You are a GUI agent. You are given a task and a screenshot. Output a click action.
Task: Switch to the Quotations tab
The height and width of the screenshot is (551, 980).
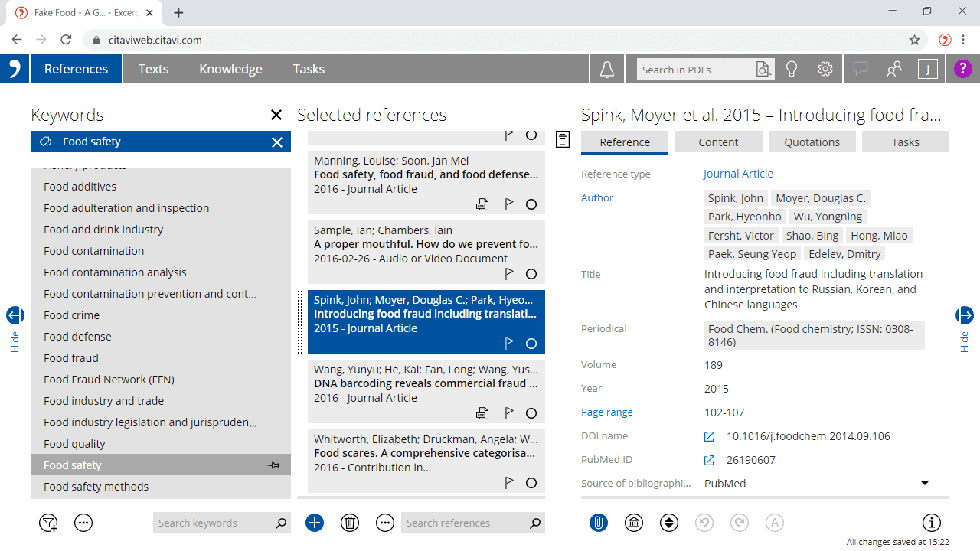coord(812,142)
